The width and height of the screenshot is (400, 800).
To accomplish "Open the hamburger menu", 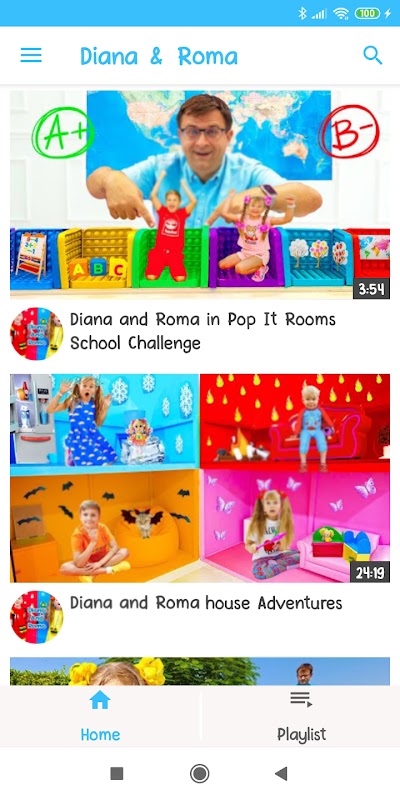I will tap(31, 55).
